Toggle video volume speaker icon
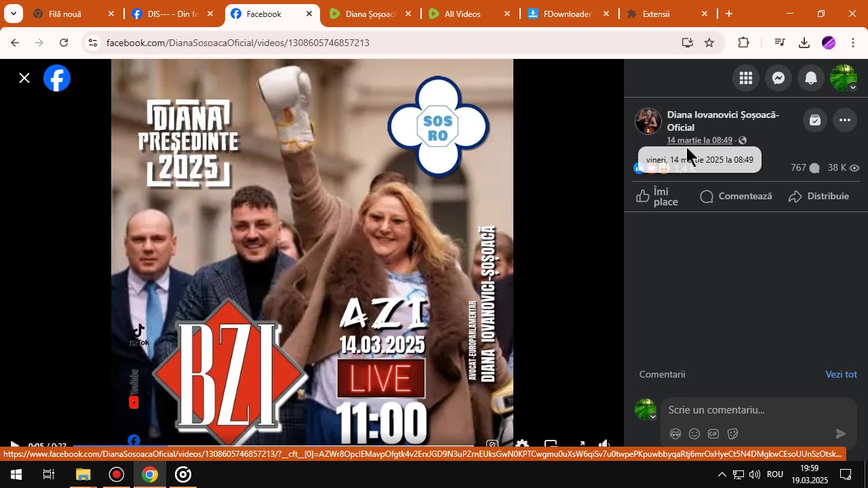Image resolution: width=868 pixels, height=488 pixels. [x=604, y=445]
